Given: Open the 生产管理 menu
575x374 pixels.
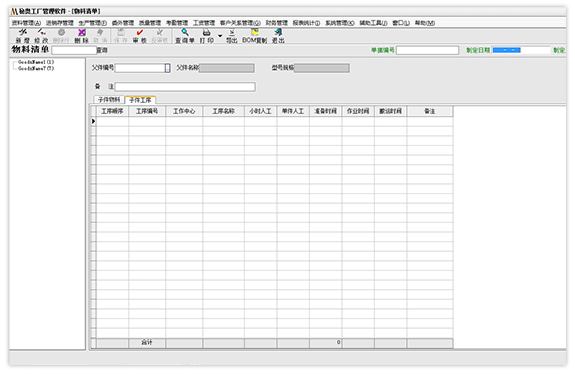Looking at the screenshot, I should click(x=92, y=23).
